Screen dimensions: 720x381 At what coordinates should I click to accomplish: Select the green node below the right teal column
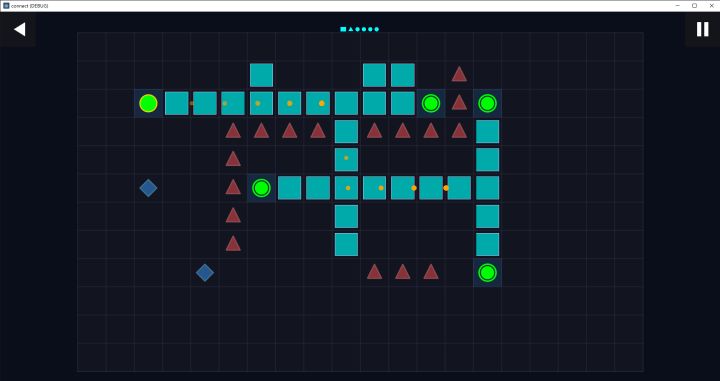coord(487,273)
